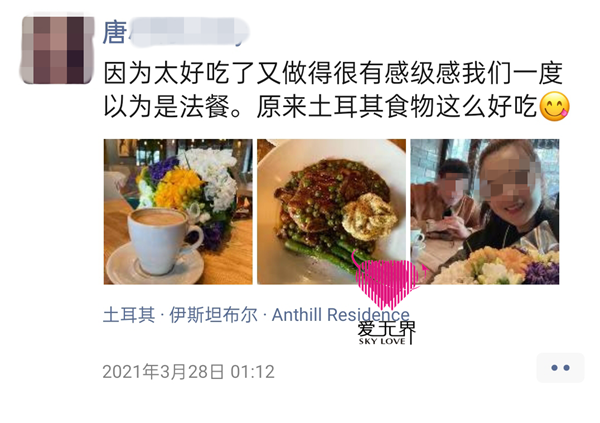This screenshot has width=600, height=423.
Task: Click the yummy face emoji in the post
Action: pyautogui.click(x=554, y=106)
